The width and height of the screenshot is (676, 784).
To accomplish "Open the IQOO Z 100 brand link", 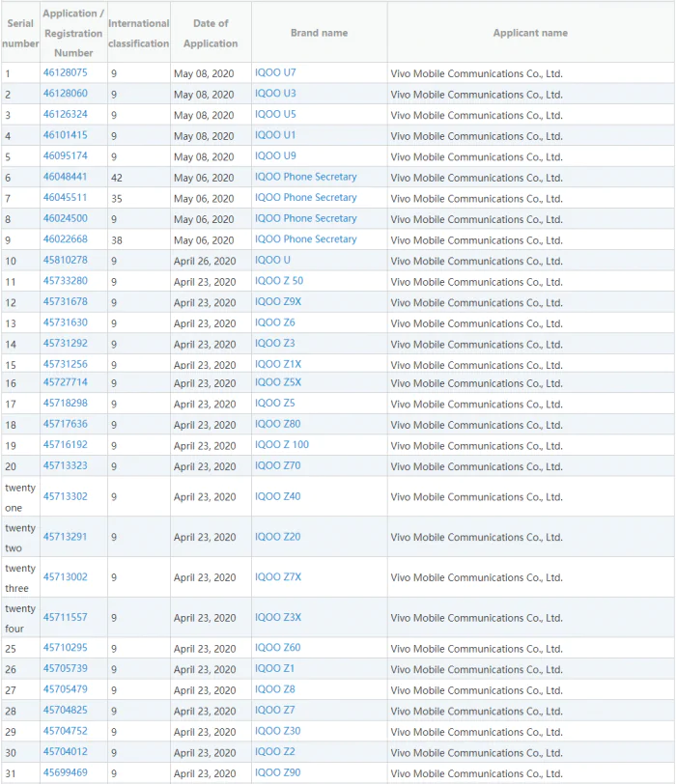I will pos(282,444).
